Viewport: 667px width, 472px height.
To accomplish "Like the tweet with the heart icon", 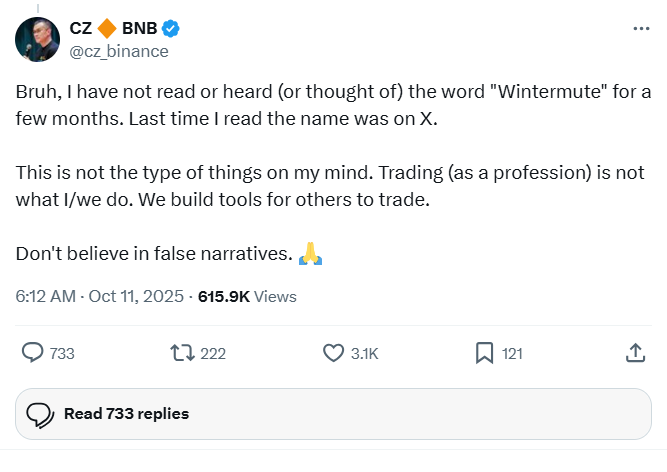I will tap(334, 353).
